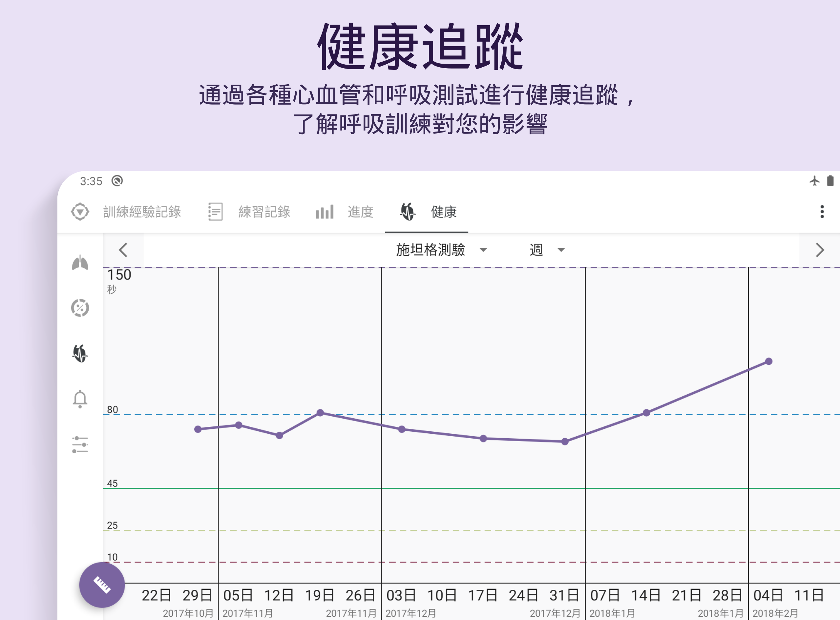The height and width of the screenshot is (620, 840).
Task: Click the 22日 axis date label
Action: (x=157, y=596)
